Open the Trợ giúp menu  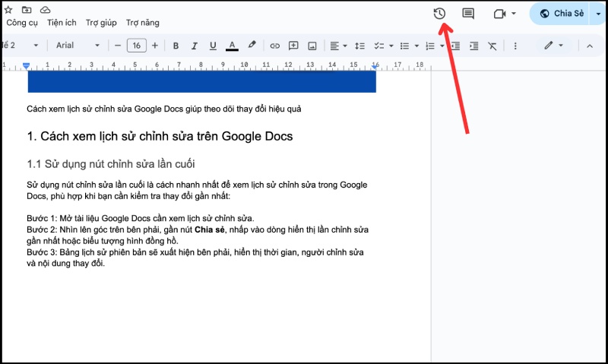pyautogui.click(x=101, y=23)
